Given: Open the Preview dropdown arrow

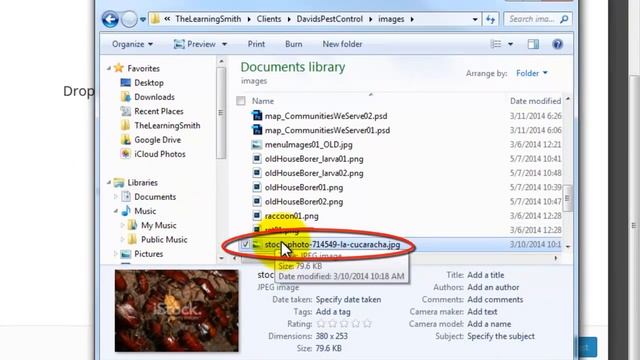Looking at the screenshot, I should (224, 44).
